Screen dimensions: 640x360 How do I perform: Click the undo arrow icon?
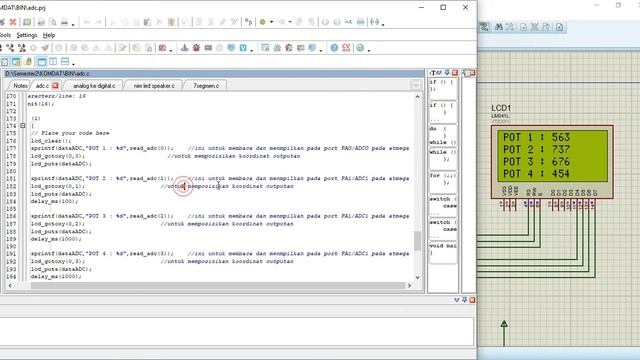click(87, 22)
